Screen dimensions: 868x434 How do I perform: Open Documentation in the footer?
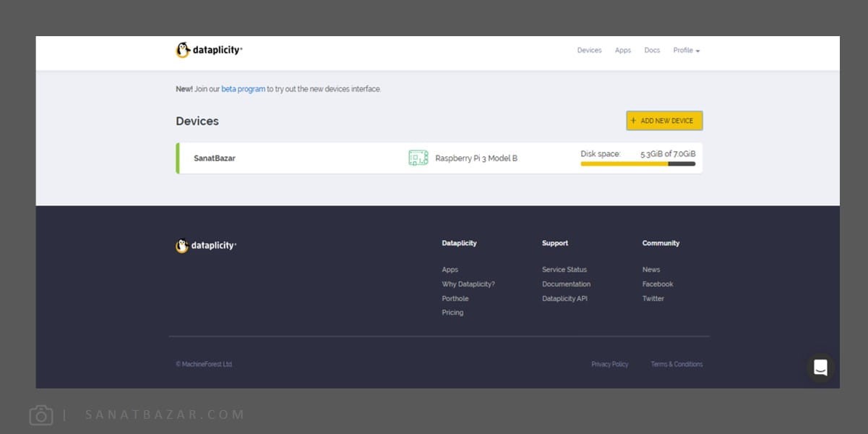click(x=567, y=284)
